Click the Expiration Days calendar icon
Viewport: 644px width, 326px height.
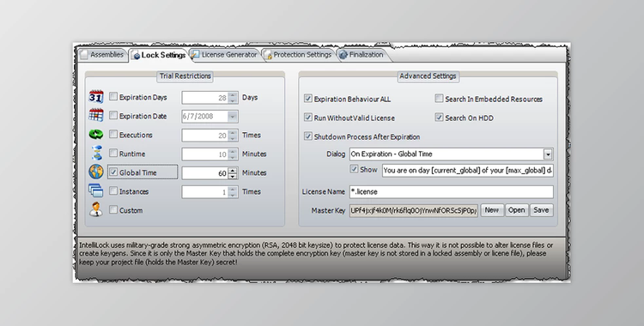tap(96, 97)
